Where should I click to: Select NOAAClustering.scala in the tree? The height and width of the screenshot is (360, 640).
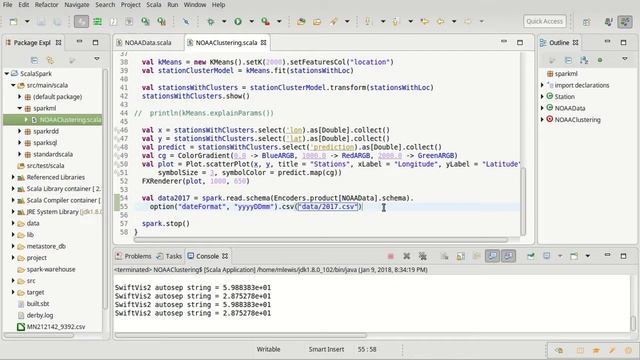pos(70,120)
